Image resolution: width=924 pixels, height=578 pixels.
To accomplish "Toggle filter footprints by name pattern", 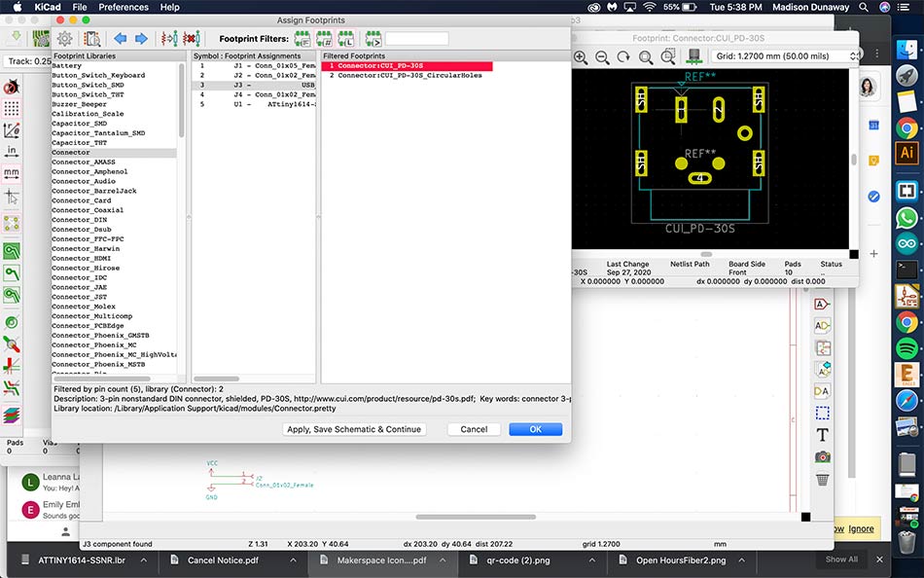I will (x=373, y=39).
